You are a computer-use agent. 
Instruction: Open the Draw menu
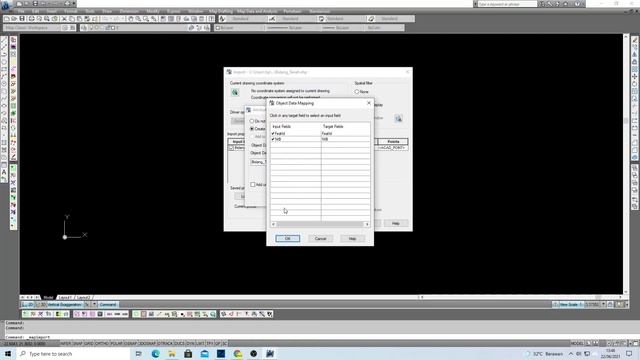tap(107, 11)
